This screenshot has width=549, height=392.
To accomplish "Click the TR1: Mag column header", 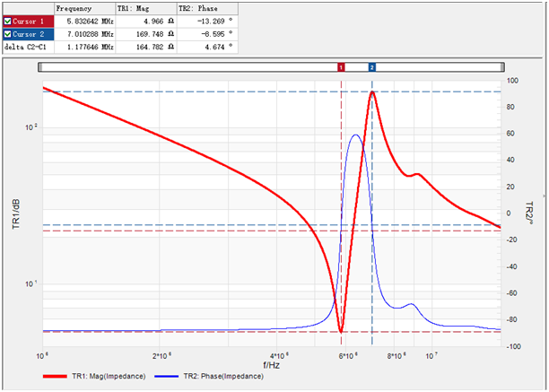I will (x=135, y=7).
